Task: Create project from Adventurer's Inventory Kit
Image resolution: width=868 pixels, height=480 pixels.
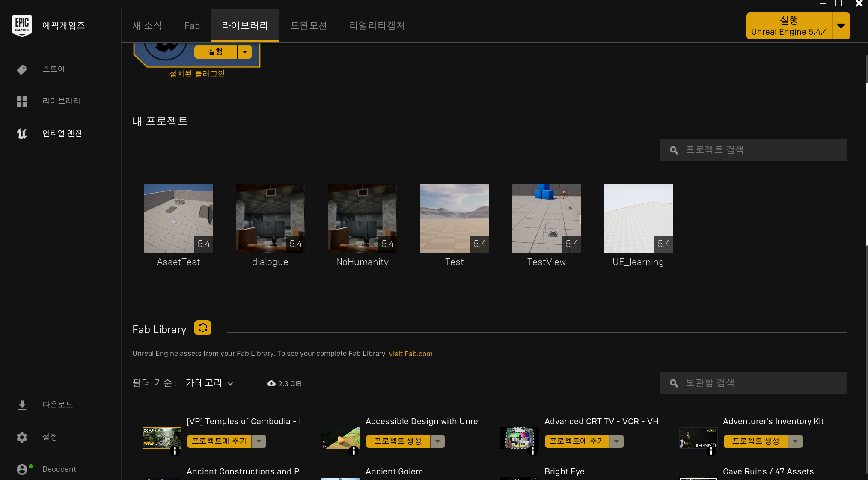Action: click(756, 441)
